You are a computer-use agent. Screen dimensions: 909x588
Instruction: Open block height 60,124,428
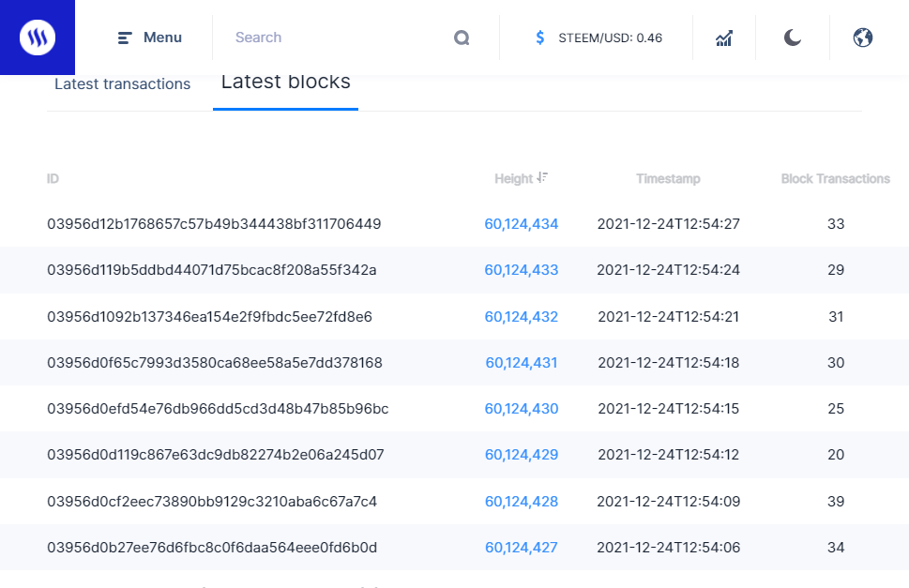click(522, 502)
